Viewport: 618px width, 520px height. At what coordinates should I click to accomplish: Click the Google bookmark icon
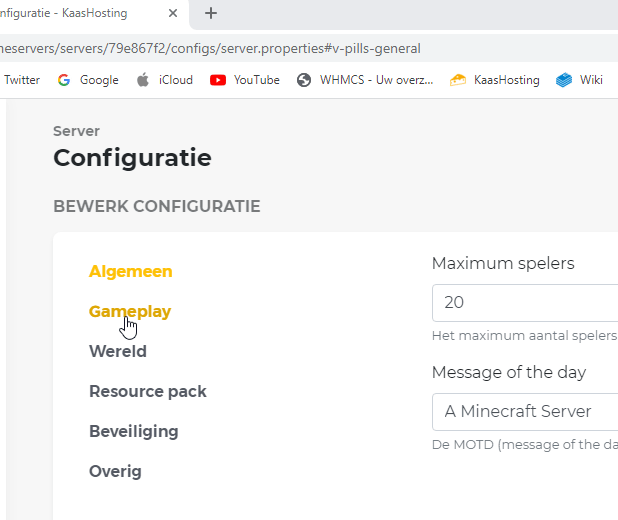64,80
